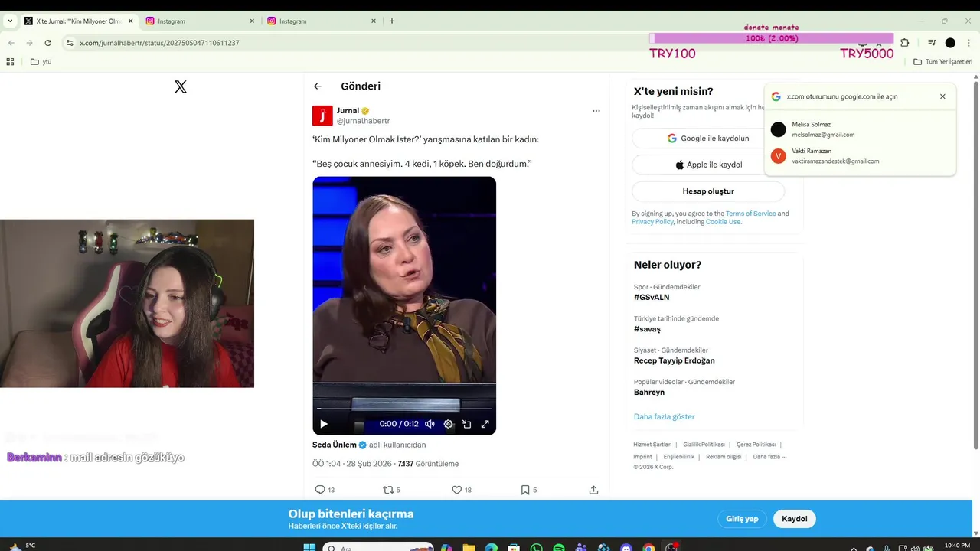The image size is (980, 551).
Task: Click the browser forward arrow
Action: click(x=29, y=43)
